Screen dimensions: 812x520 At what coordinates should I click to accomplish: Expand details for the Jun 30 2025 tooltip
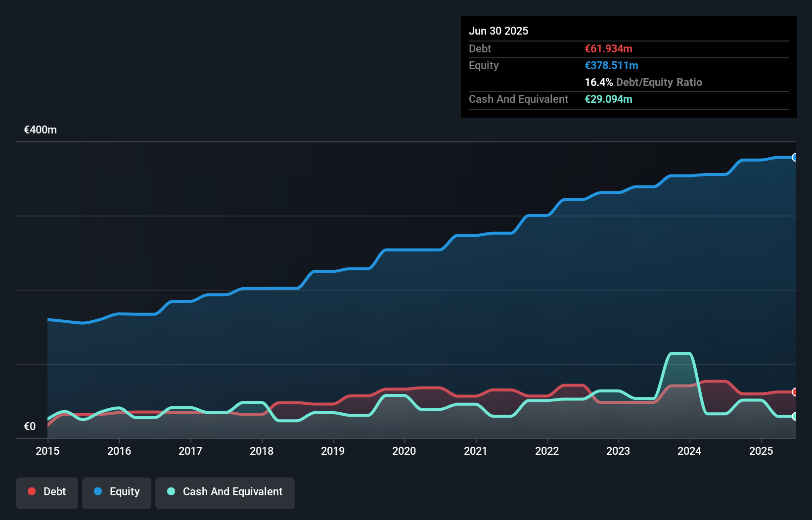[x=499, y=31]
